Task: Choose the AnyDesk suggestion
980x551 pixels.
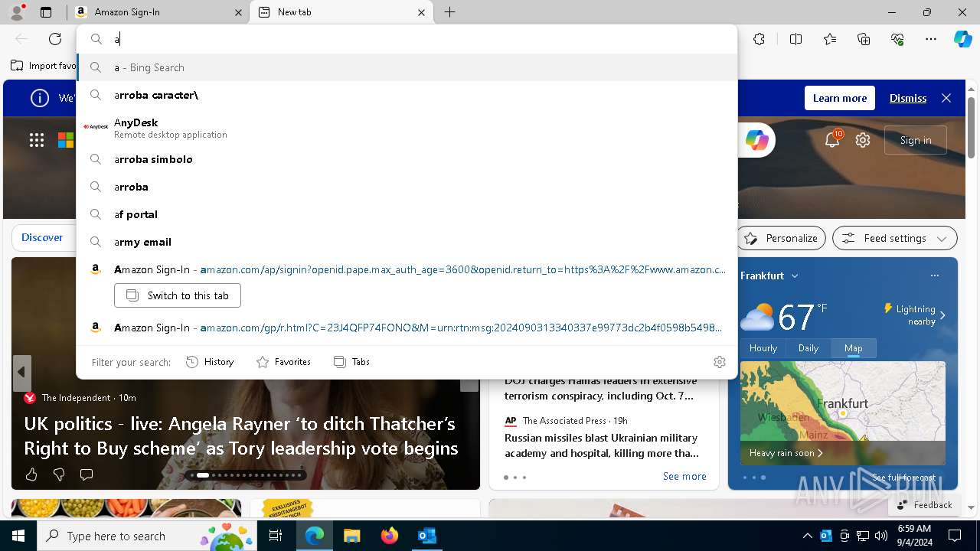Action: (407, 128)
